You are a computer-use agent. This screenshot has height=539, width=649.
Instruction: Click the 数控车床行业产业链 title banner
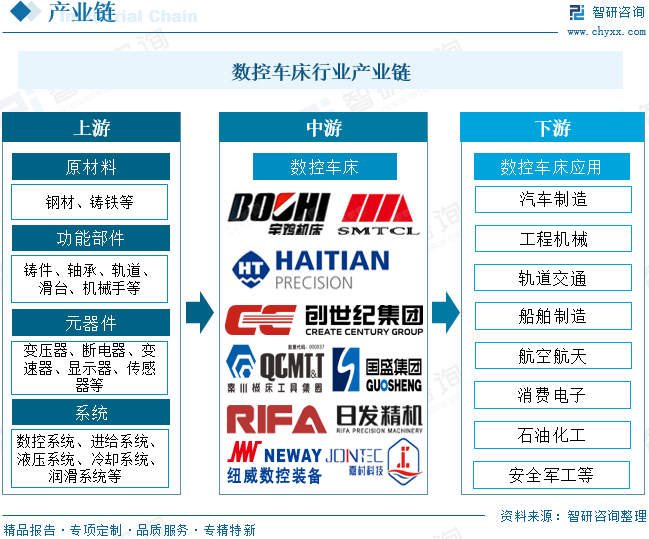click(x=320, y=70)
